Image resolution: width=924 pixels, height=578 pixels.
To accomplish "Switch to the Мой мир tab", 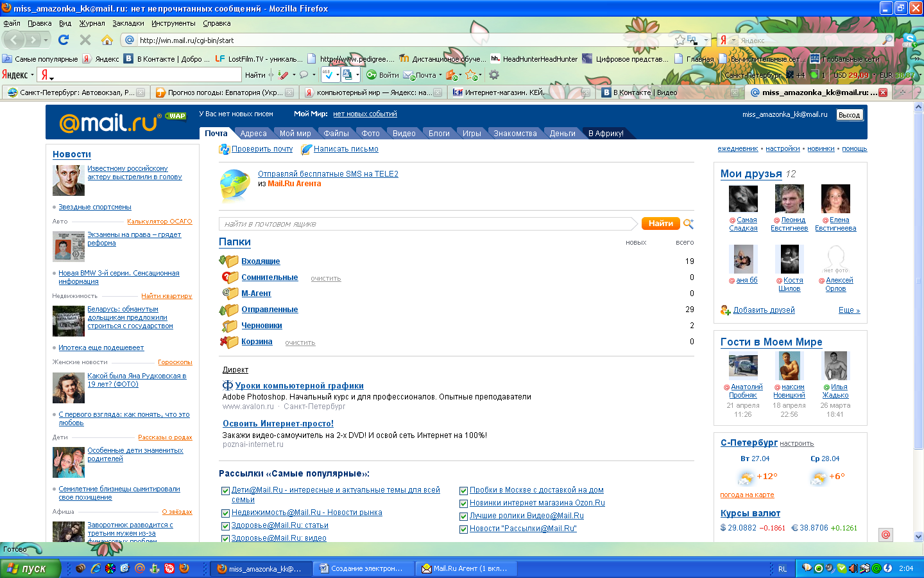I will click(x=295, y=134).
